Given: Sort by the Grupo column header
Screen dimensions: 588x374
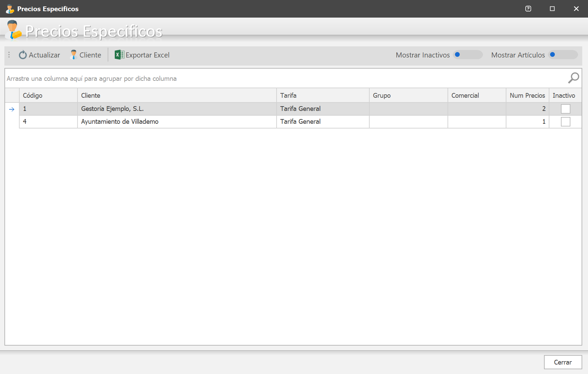Looking at the screenshot, I should point(409,95).
